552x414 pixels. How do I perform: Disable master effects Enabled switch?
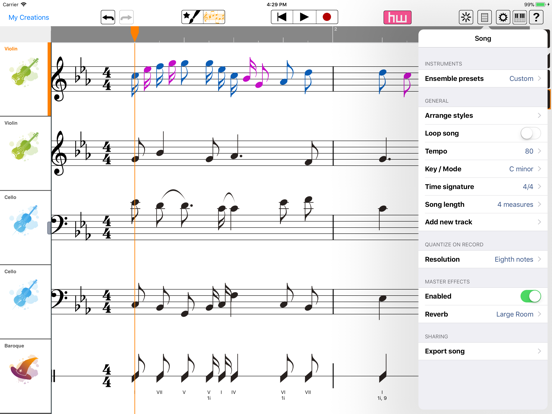click(x=531, y=296)
